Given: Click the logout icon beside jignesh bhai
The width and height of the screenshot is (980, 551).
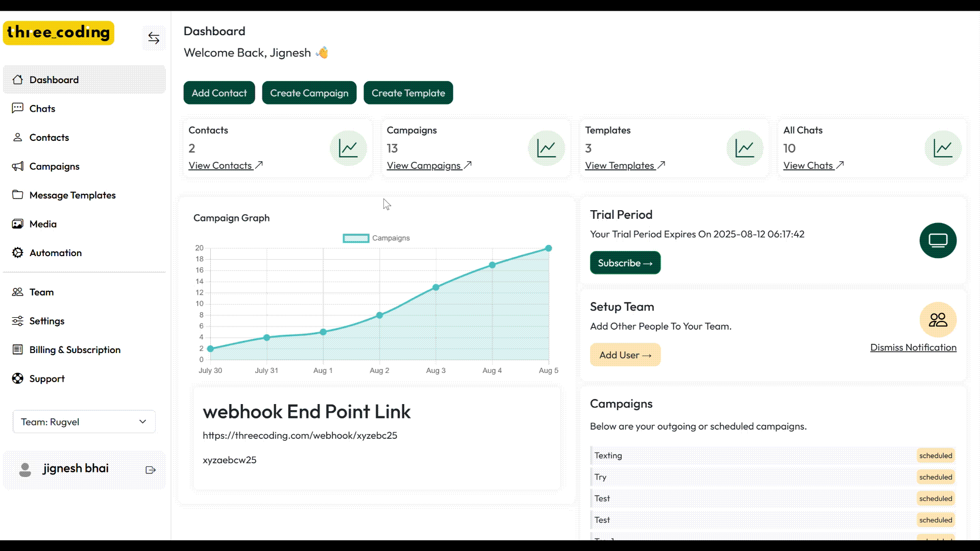Looking at the screenshot, I should pyautogui.click(x=151, y=470).
